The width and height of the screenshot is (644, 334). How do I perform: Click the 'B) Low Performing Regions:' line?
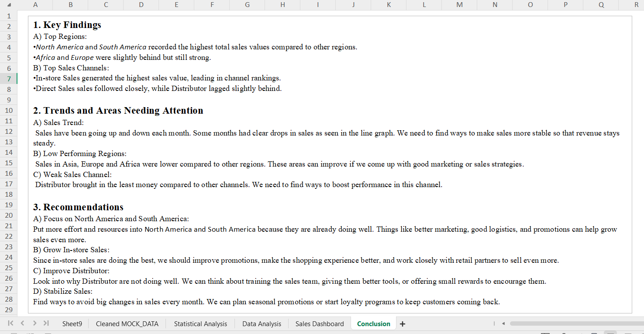(x=80, y=153)
